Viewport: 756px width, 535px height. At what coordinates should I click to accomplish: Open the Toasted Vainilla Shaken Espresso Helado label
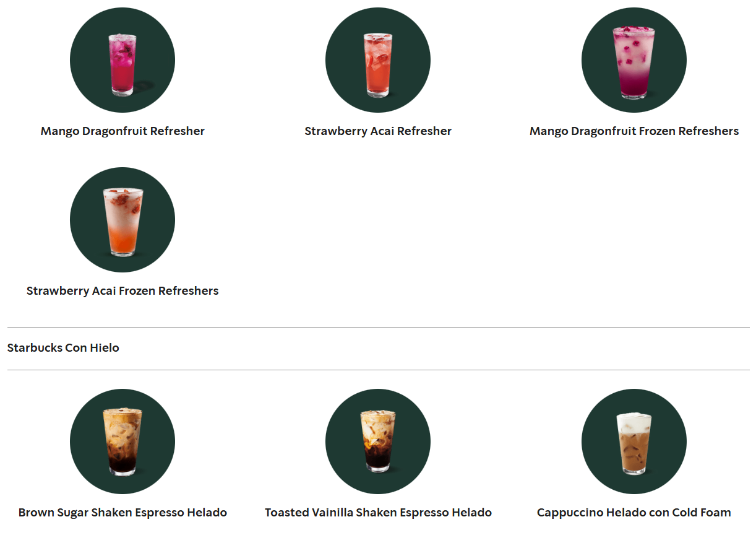(x=378, y=513)
